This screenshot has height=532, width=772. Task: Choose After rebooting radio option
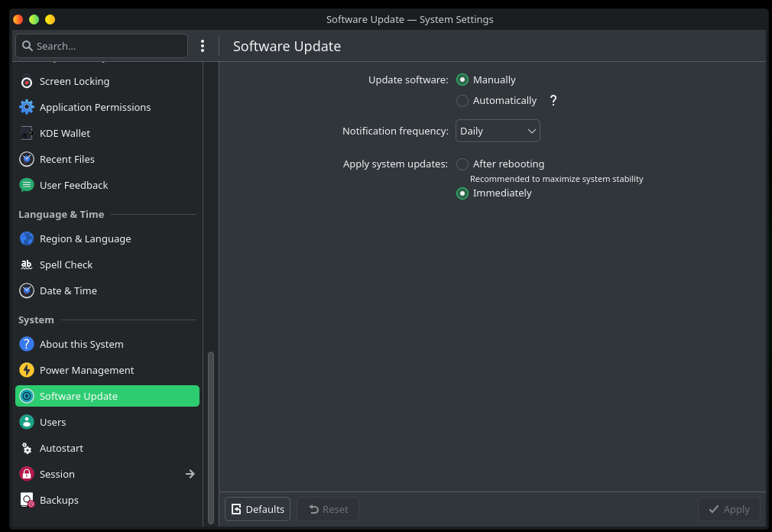coord(462,164)
